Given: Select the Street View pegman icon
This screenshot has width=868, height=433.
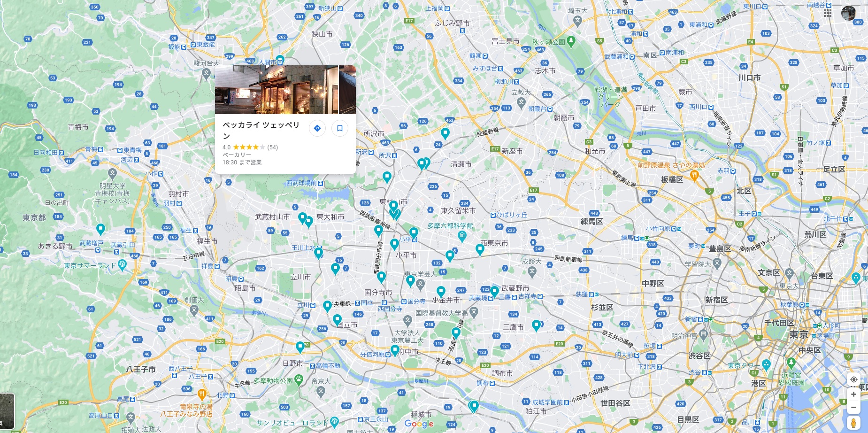Looking at the screenshot, I should tap(853, 423).
